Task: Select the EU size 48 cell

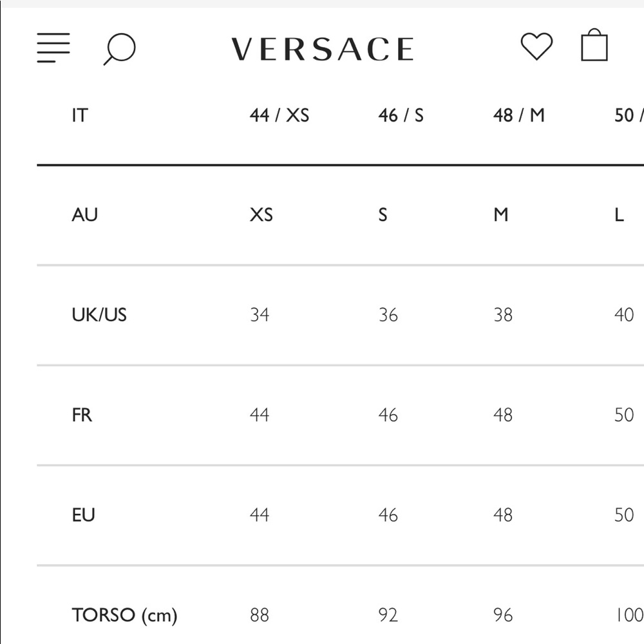Action: click(503, 515)
